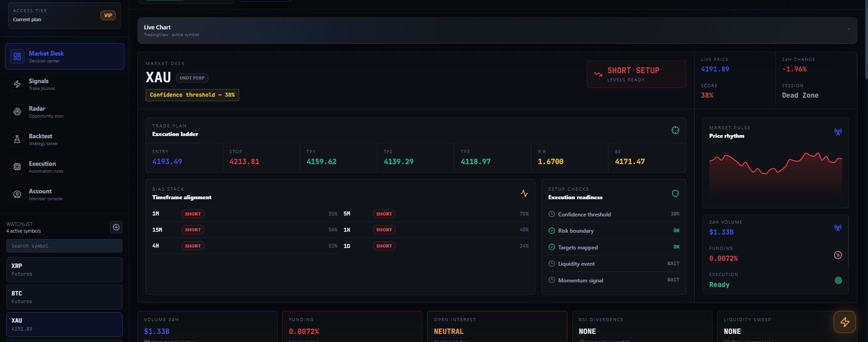Click the 1H SHORT bias tag

click(384, 230)
